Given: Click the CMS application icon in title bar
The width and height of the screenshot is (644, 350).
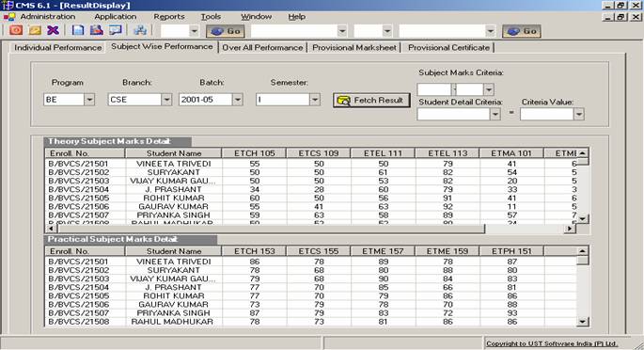Looking at the screenshot, I should point(8,6).
